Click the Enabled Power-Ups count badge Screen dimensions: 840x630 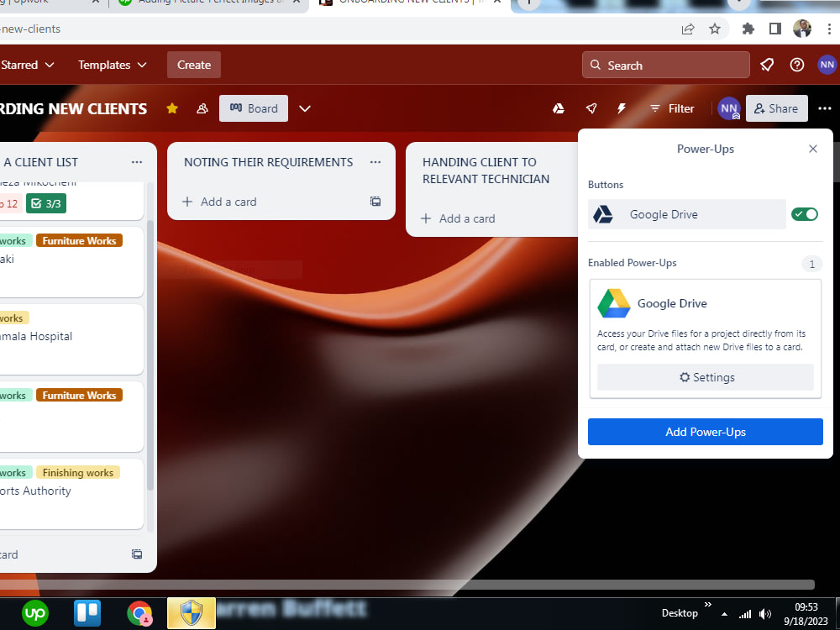pos(811,264)
